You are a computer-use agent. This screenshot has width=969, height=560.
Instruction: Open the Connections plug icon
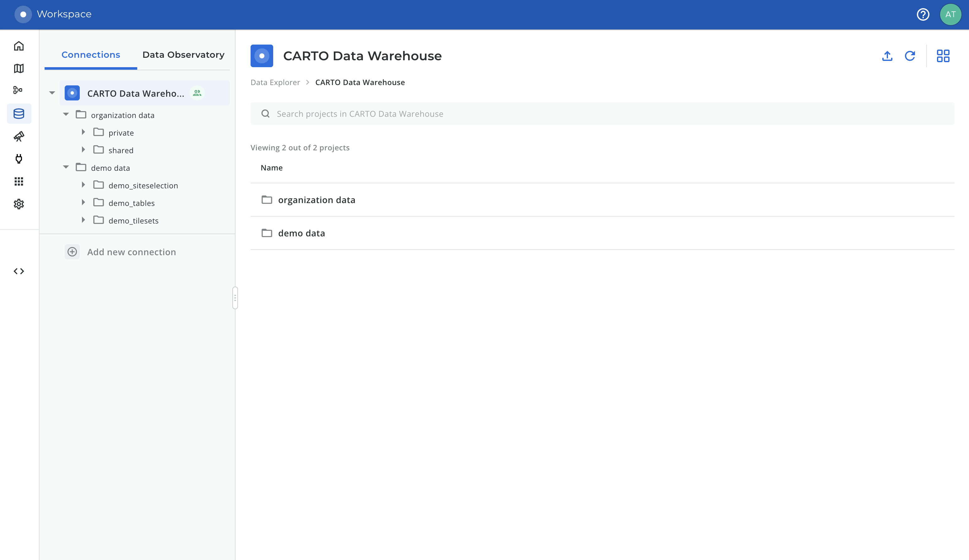[19, 159]
